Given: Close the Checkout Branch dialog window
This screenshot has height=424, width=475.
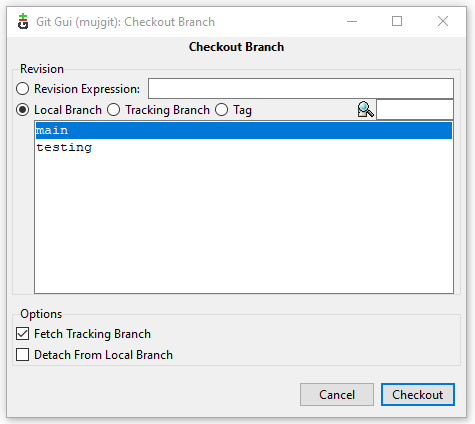Looking at the screenshot, I should point(443,22).
